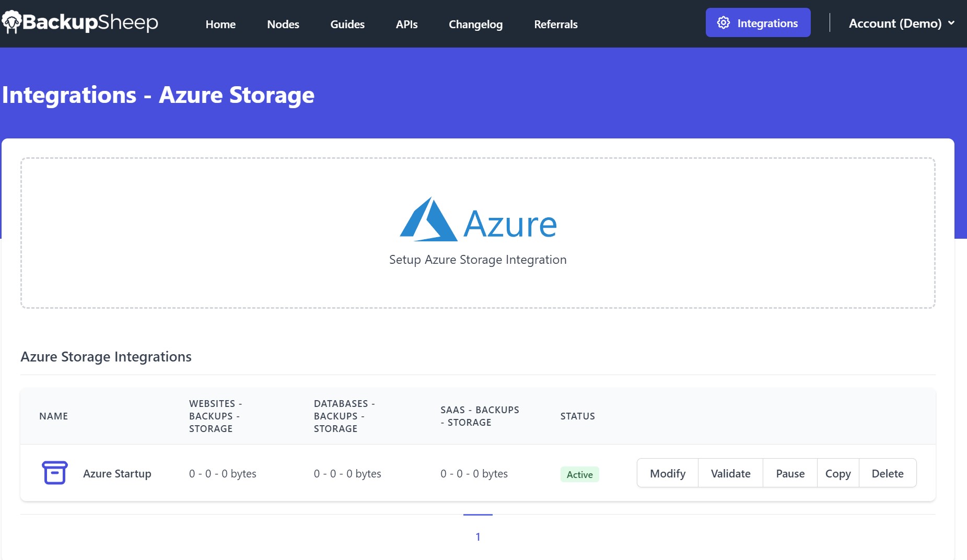Pause the Azure Startup integration
The height and width of the screenshot is (560, 967).
[790, 473]
